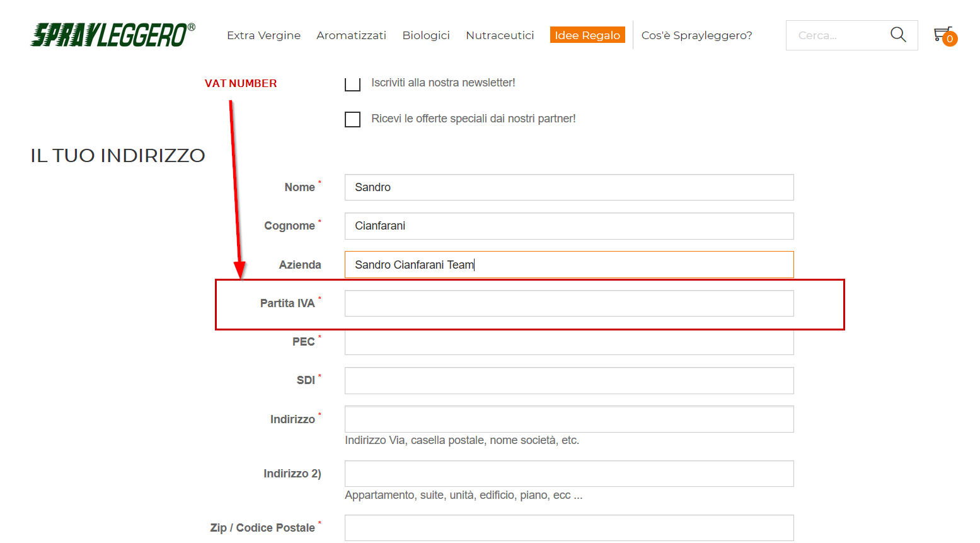
Task: Click the 'Indirizzo Via, casella postale' hint text
Action: [462, 440]
